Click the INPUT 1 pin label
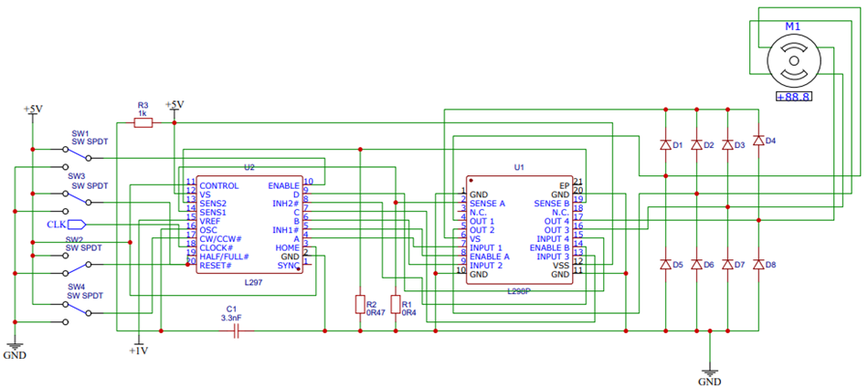This screenshot has height=388, width=868. coord(485,247)
